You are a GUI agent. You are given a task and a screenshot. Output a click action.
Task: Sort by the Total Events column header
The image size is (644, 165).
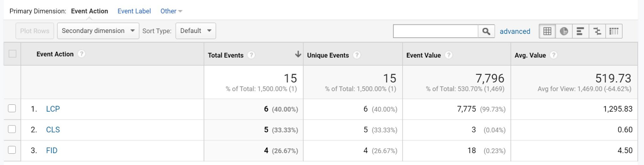tap(225, 55)
